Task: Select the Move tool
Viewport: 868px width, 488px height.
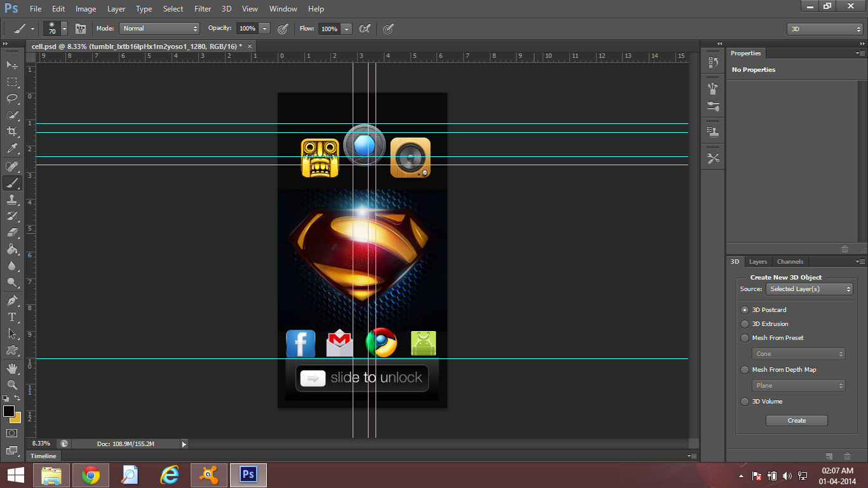Action: [x=12, y=65]
